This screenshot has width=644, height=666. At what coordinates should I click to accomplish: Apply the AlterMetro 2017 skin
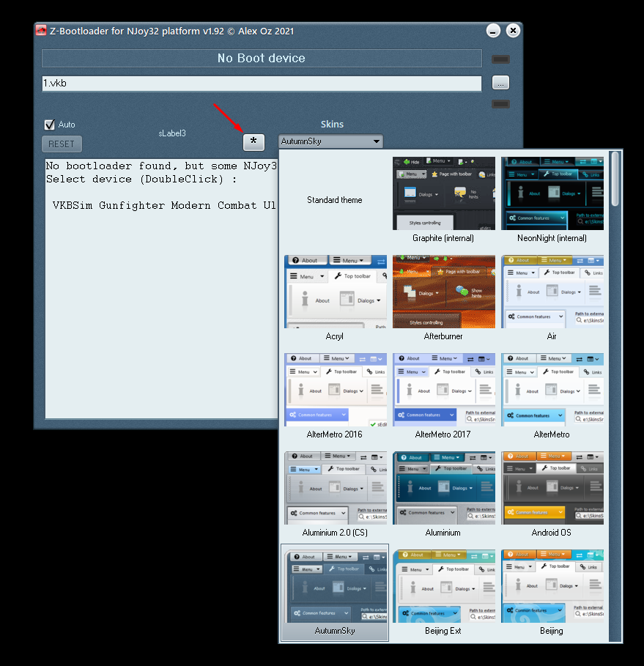click(x=443, y=396)
